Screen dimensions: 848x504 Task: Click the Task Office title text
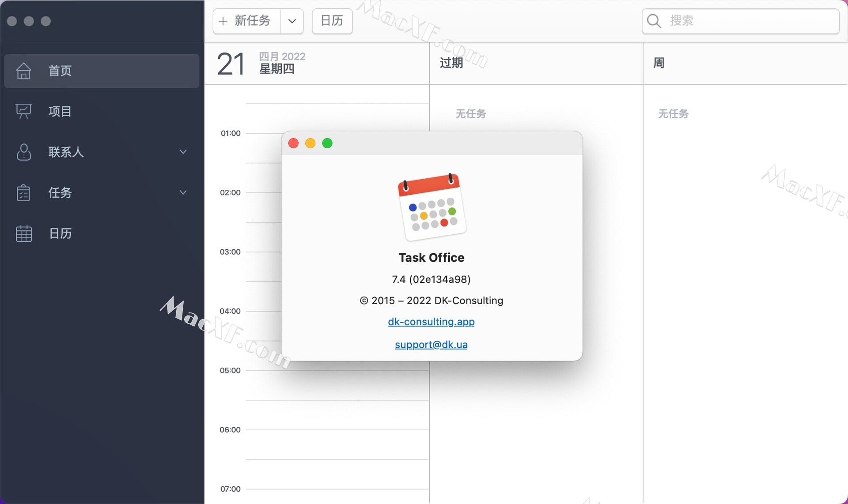pos(432,258)
